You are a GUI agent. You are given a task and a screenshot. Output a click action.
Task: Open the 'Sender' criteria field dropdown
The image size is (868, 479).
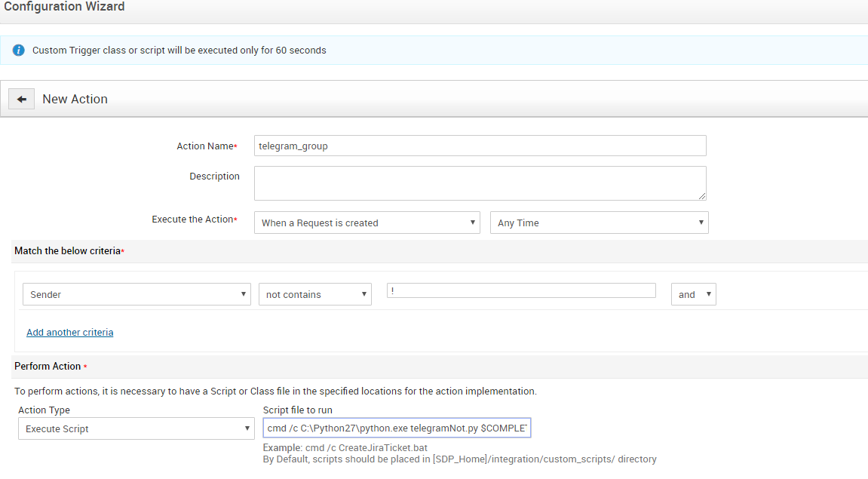[136, 294]
